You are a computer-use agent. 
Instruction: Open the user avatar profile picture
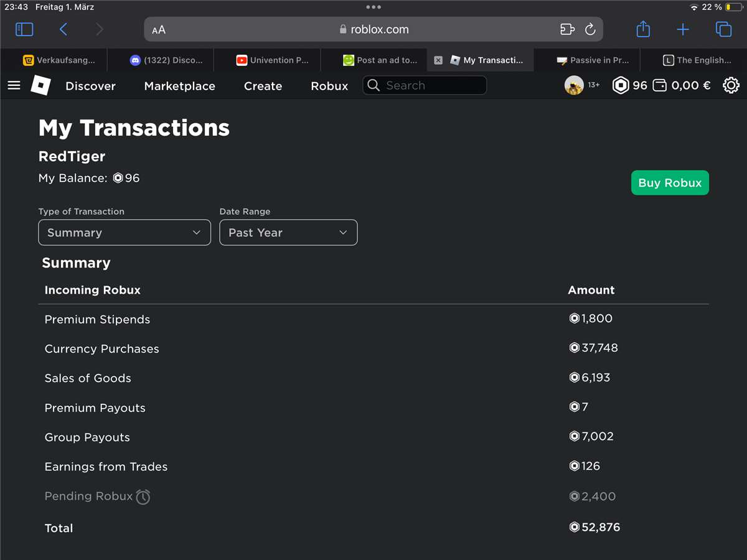(x=574, y=85)
